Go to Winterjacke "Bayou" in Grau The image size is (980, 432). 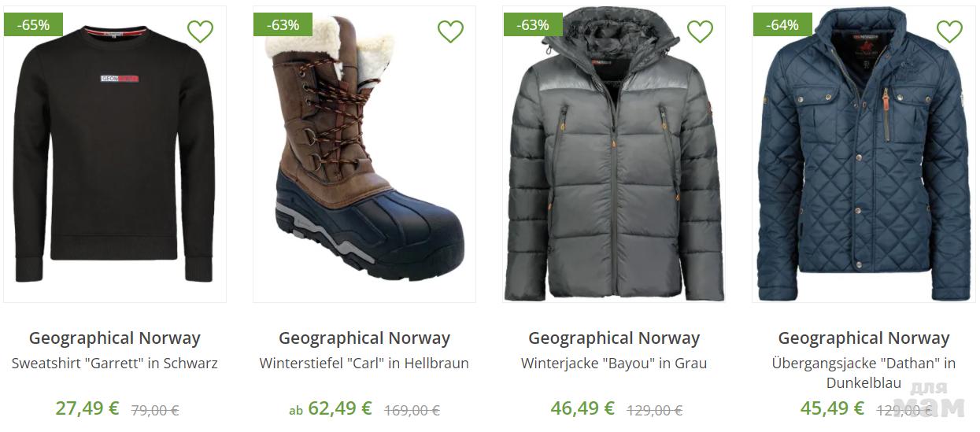click(614, 364)
